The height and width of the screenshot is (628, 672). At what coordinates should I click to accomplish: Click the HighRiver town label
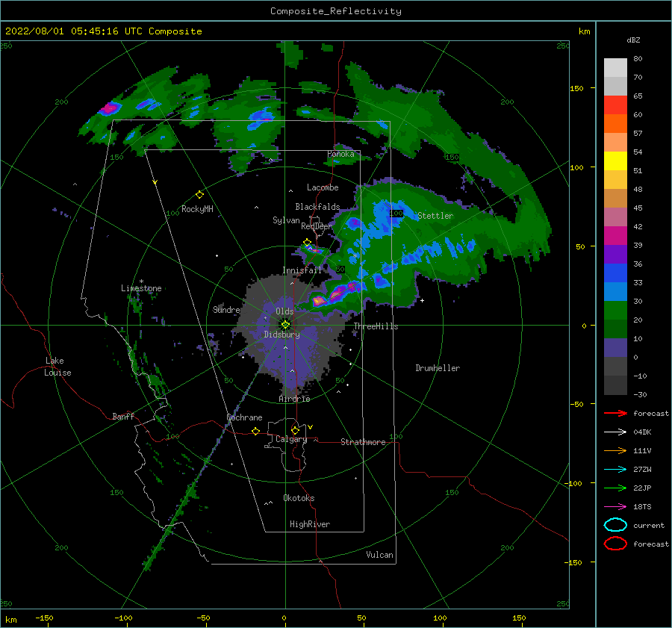tap(310, 524)
